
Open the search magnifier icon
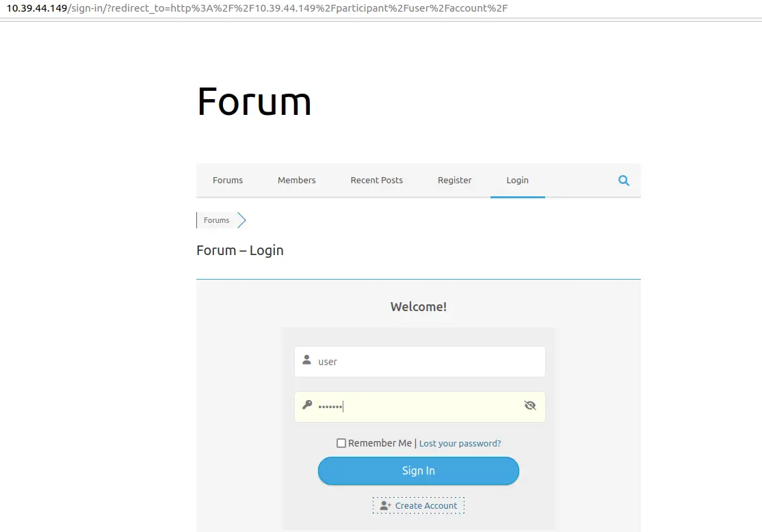[x=624, y=181]
